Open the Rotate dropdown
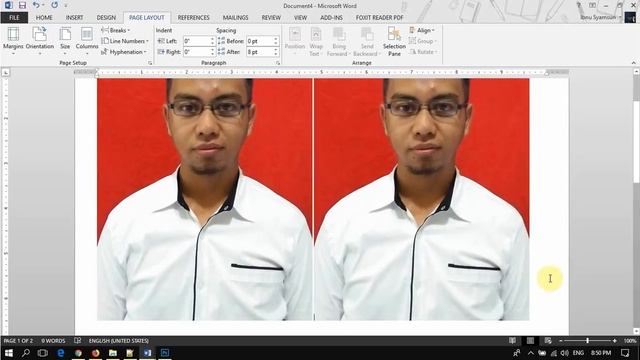Screen dimensions: 640x360 tap(423, 52)
